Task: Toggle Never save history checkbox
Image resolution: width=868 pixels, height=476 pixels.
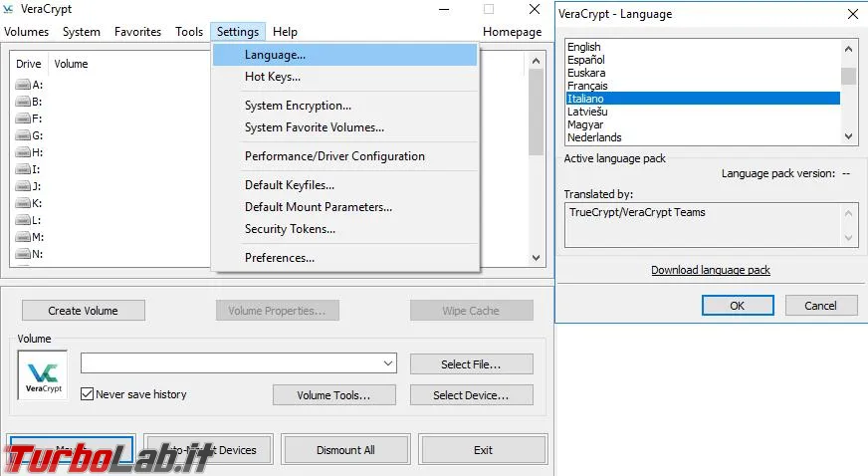Action: (x=87, y=394)
